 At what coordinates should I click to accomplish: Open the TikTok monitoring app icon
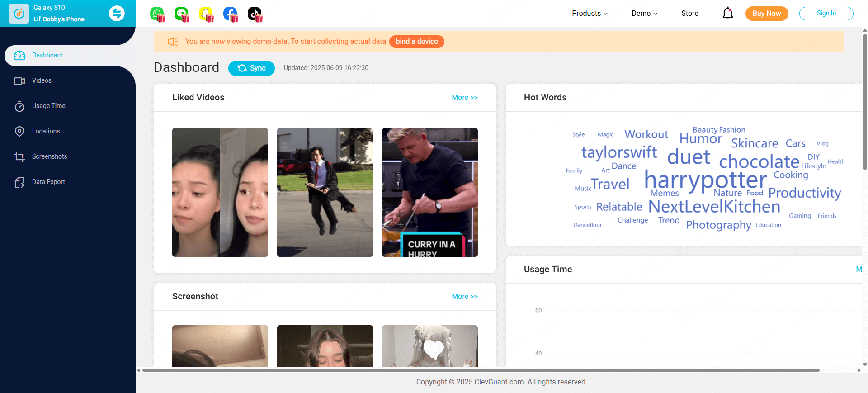pos(255,14)
